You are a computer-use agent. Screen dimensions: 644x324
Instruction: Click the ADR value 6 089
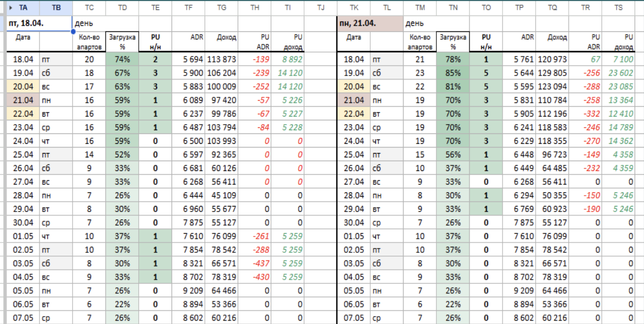click(188, 100)
